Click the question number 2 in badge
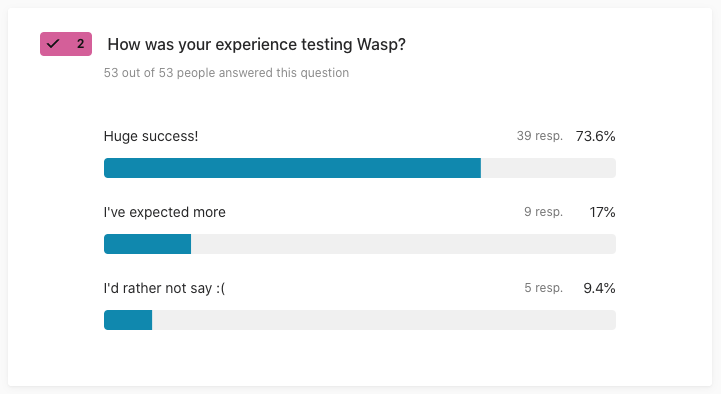The height and width of the screenshot is (394, 721). (x=80, y=44)
